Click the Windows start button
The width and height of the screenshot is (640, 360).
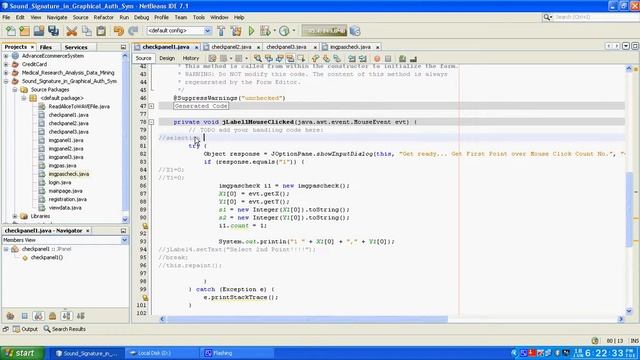pyautogui.click(x=22, y=353)
